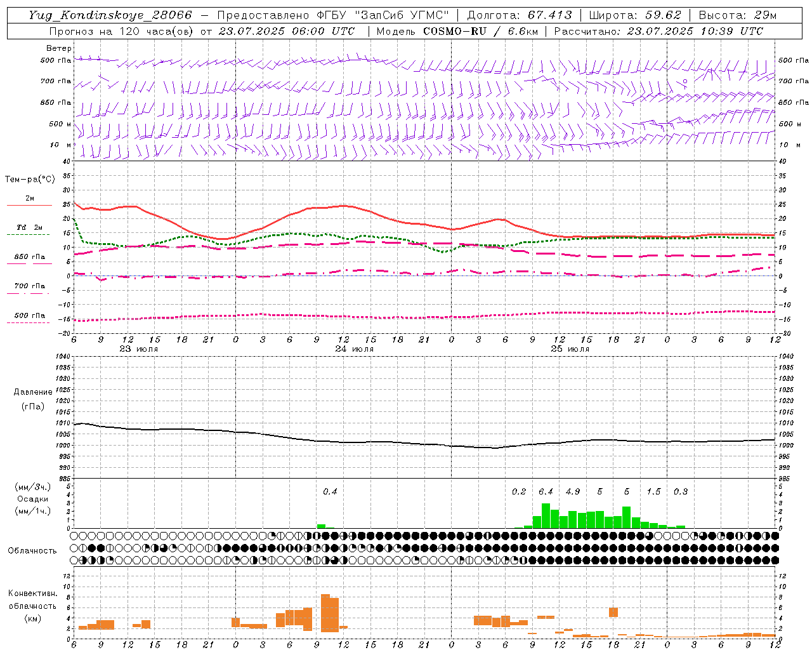Click the 6.4 precipitation total value
This screenshot has height=650, width=812.
point(546,492)
